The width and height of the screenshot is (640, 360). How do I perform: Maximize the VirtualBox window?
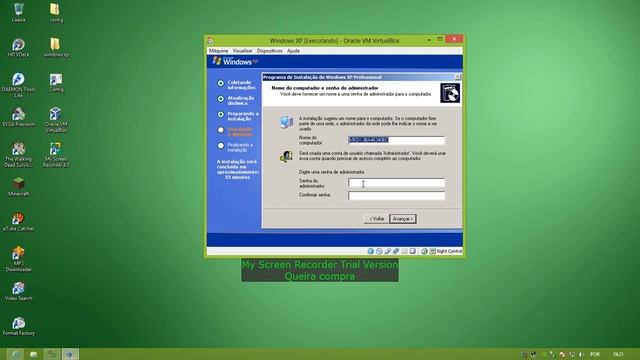(x=440, y=40)
